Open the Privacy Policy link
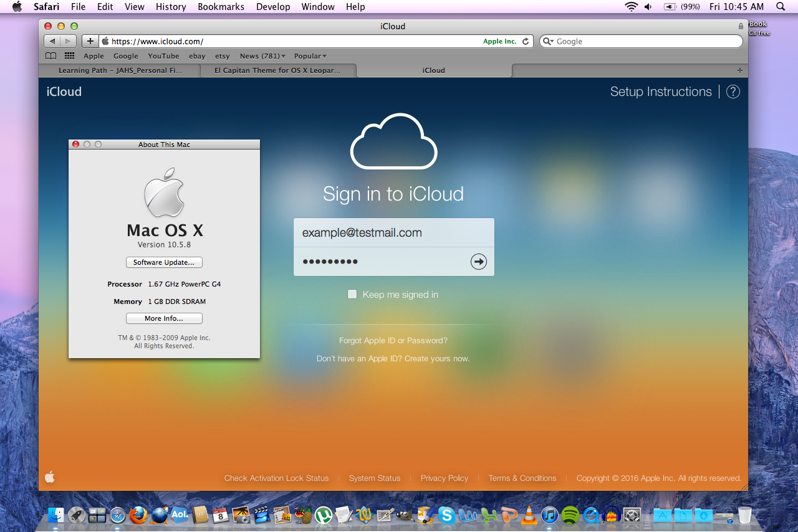The image size is (798, 532). click(x=445, y=478)
